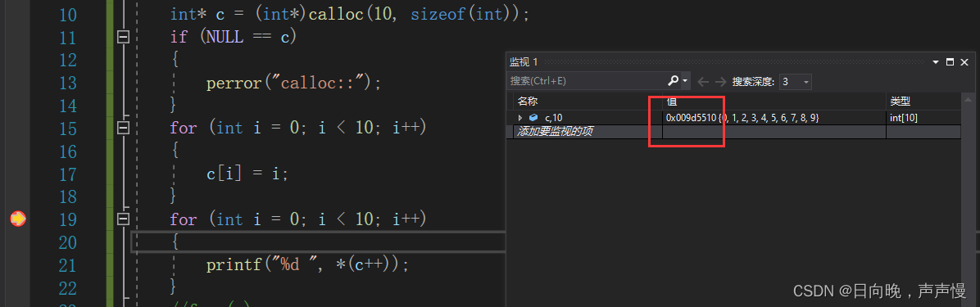Click the int[10] type cell
This screenshot has width=980, height=307.
(923, 117)
